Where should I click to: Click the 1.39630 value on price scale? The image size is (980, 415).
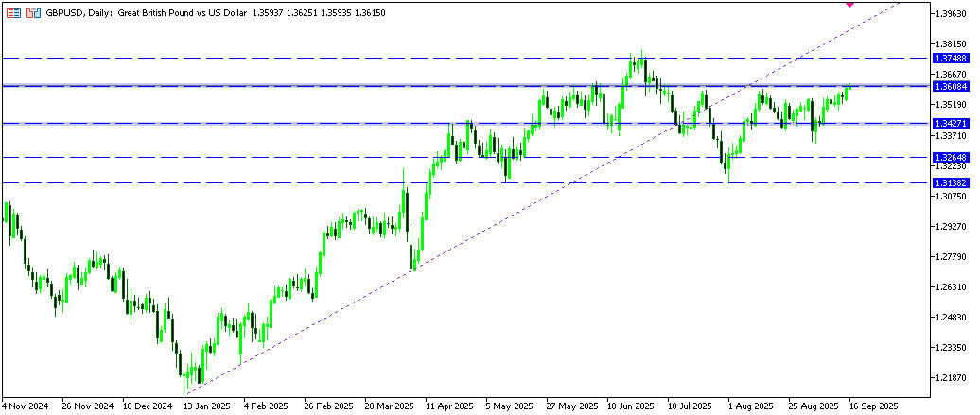[x=951, y=13]
